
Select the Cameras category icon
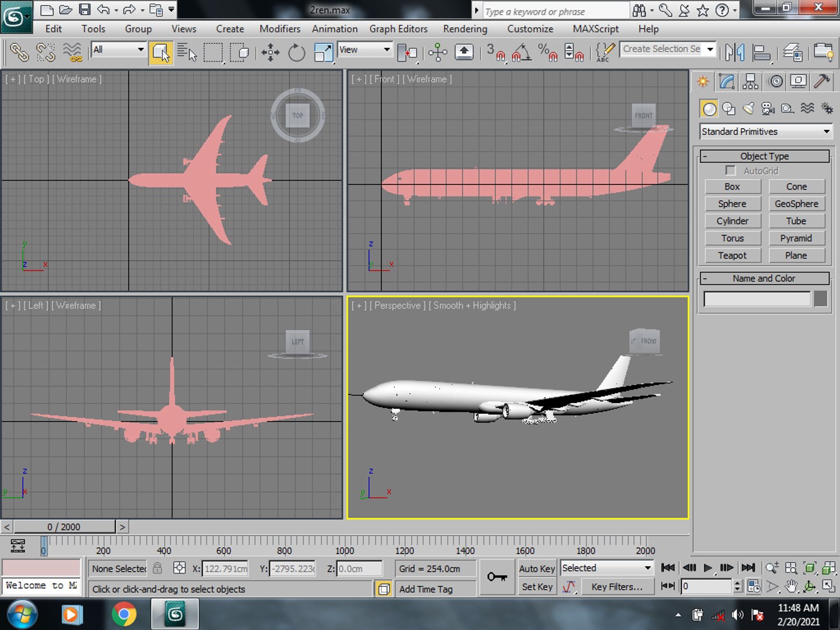(768, 108)
